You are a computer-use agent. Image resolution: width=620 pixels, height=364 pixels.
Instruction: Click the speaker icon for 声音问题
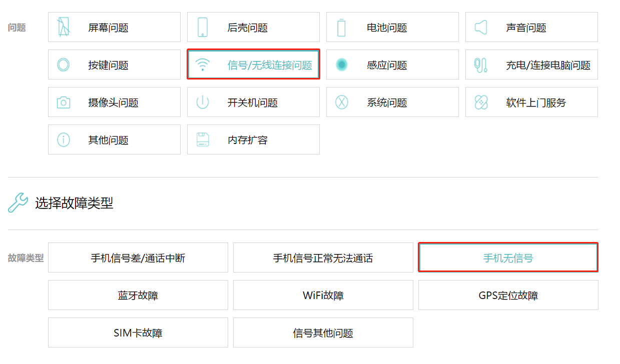[480, 27]
